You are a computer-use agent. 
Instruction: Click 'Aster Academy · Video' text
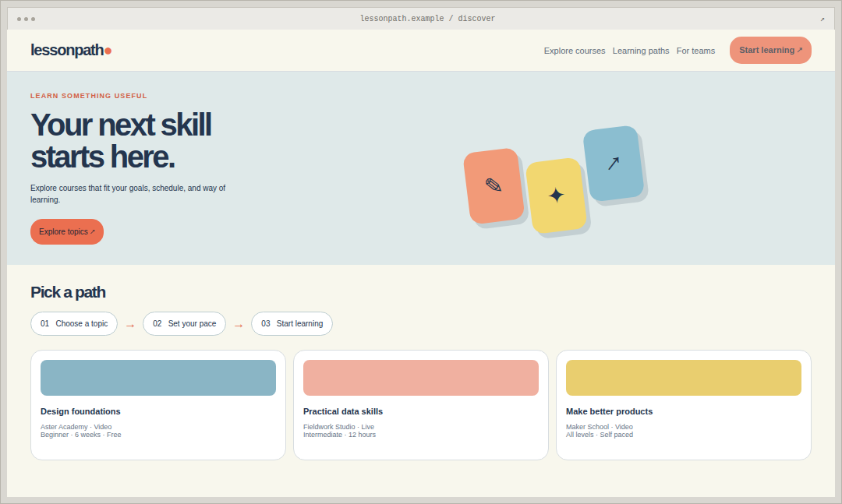(76, 427)
